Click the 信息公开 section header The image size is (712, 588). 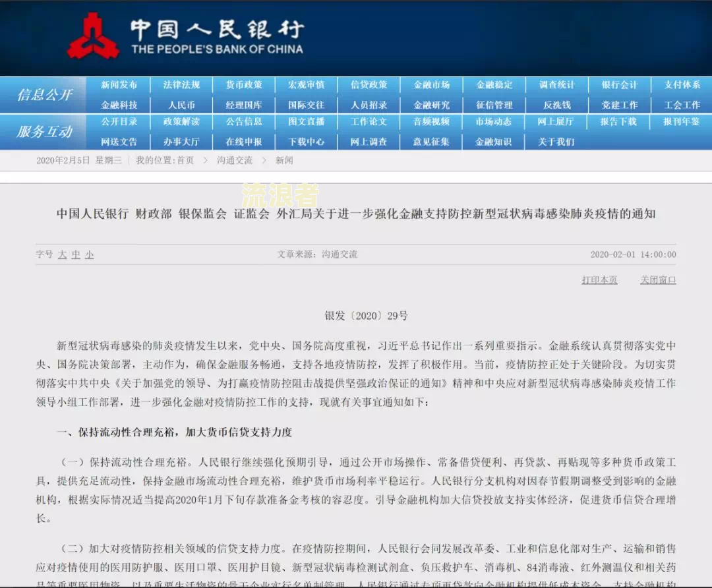tap(45, 94)
